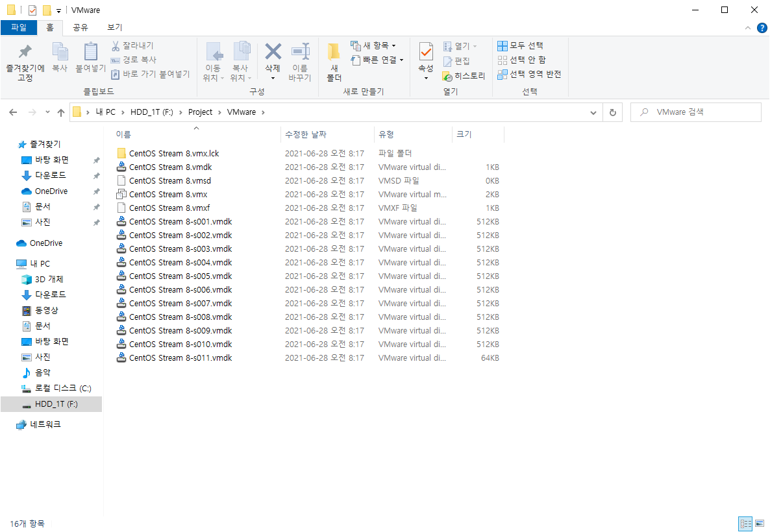Click Paste shortcut (바로 가기 붙여넣기)
The height and width of the screenshot is (532, 770).
(150, 74)
